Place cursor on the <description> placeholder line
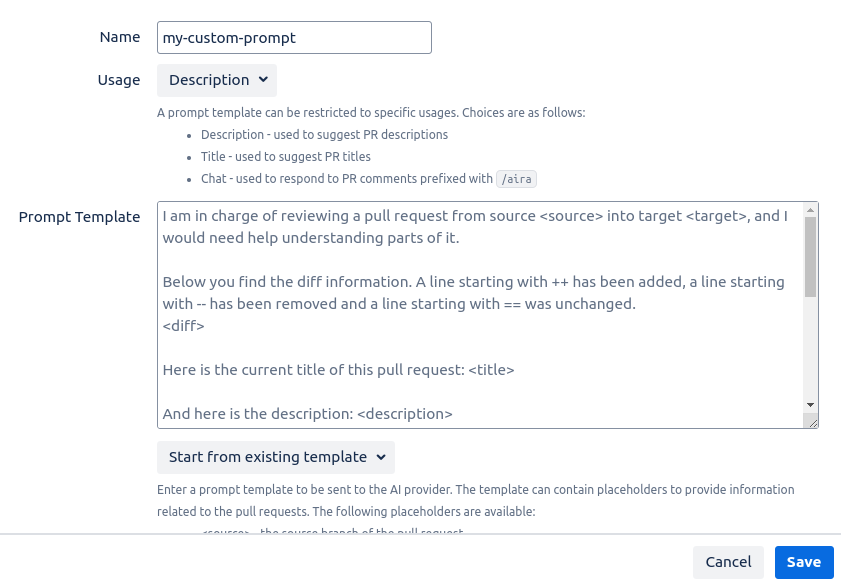 click(x=307, y=413)
